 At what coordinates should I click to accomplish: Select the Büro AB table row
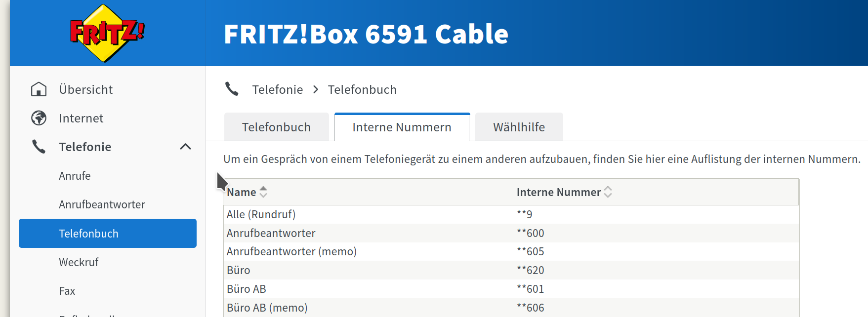[511, 289]
